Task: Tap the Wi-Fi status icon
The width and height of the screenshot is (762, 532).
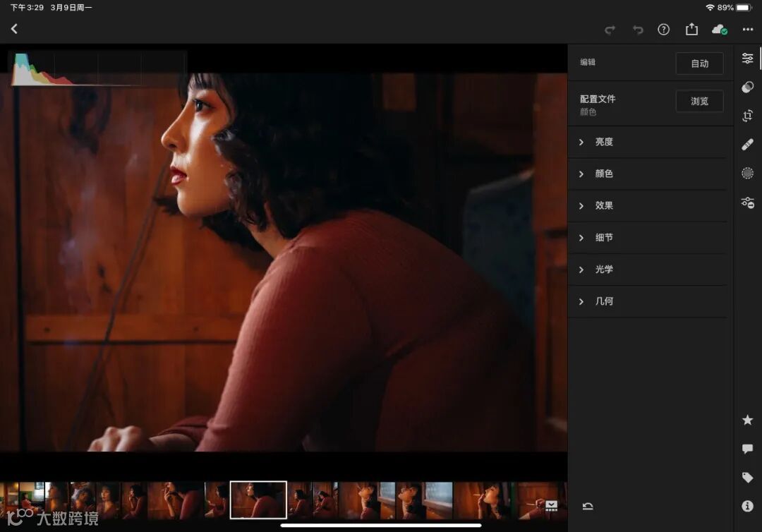Action: pyautogui.click(x=710, y=7)
